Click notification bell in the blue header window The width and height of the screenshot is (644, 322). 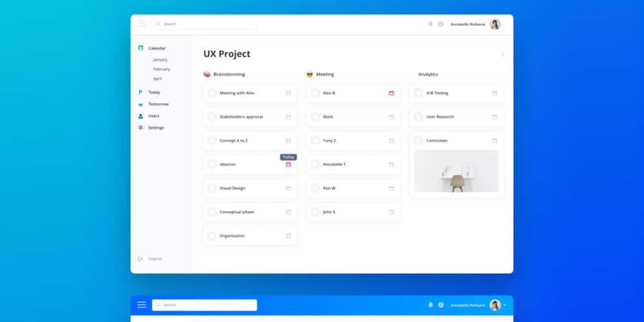point(430,305)
